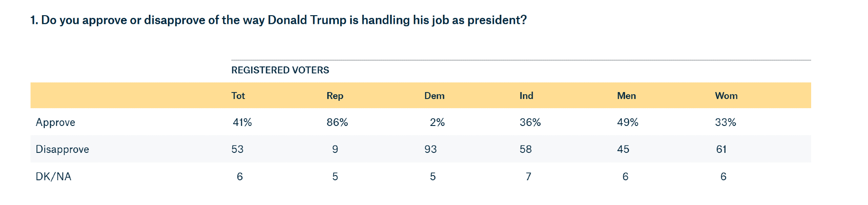The image size is (868, 205).
Task: Click the 53 total disapprove value
Action: tap(237, 149)
